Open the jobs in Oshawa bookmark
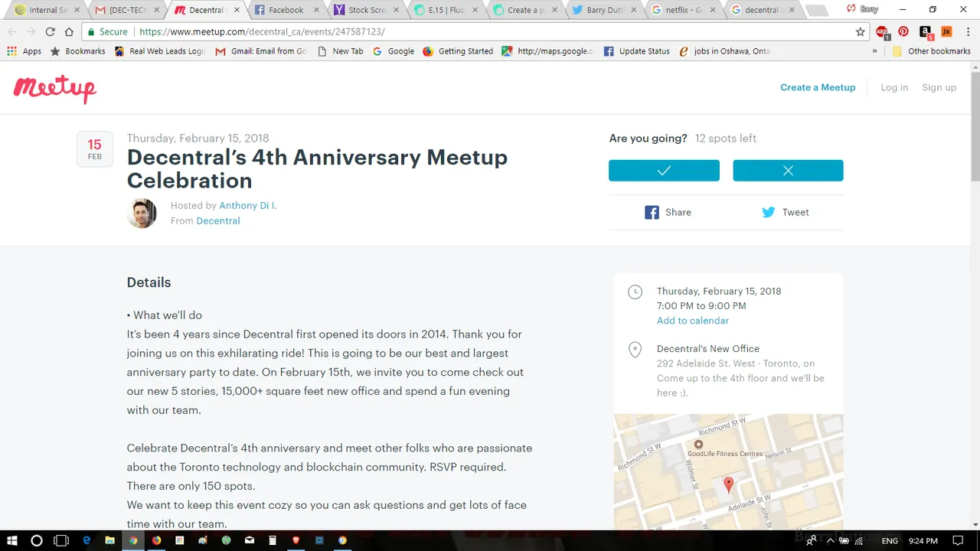The image size is (980, 551). (724, 51)
